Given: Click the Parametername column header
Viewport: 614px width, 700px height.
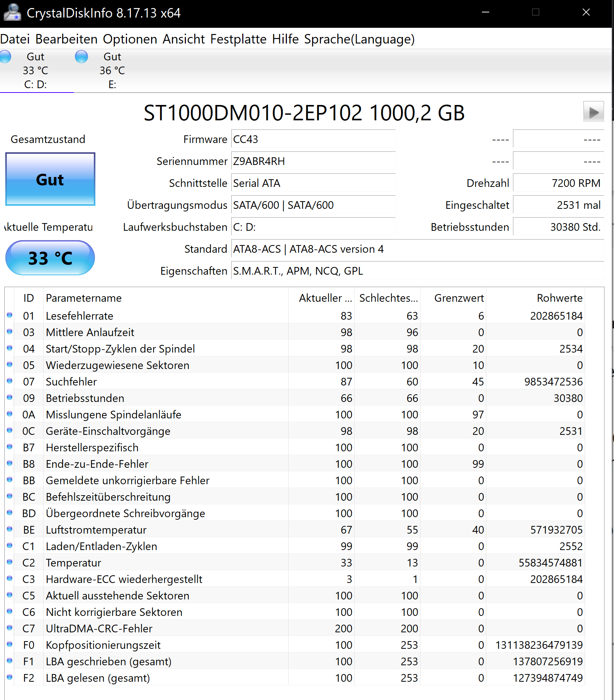Looking at the screenshot, I should coord(166,298).
